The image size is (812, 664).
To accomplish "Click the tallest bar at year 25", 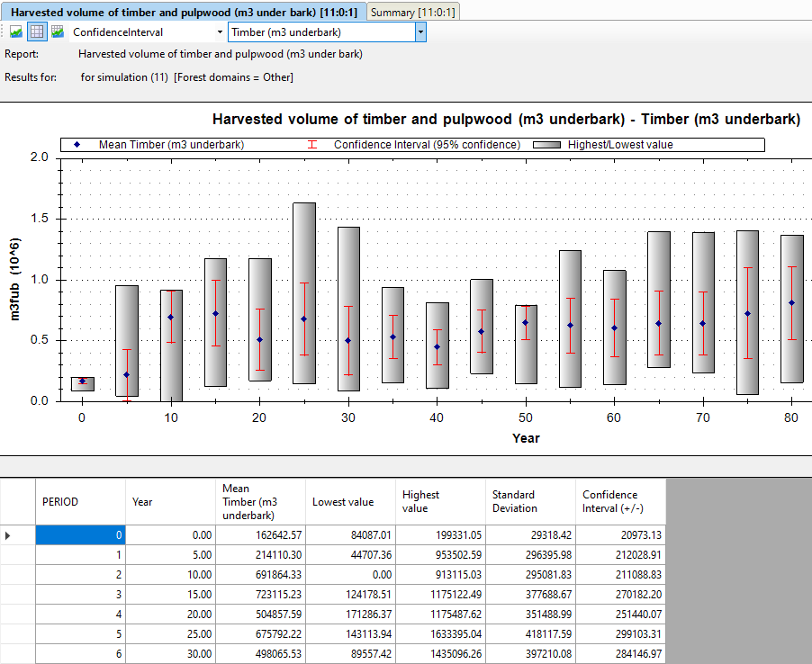I will (x=304, y=293).
